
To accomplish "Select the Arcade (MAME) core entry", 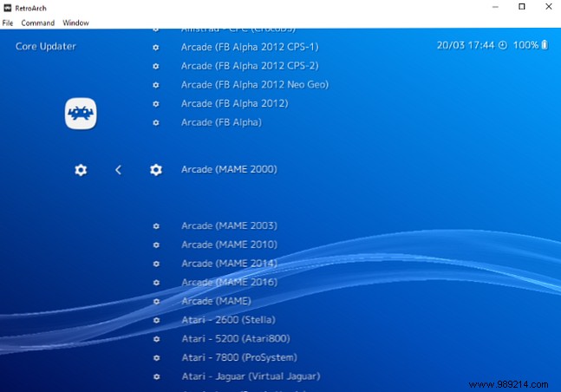I will pyautogui.click(x=216, y=301).
